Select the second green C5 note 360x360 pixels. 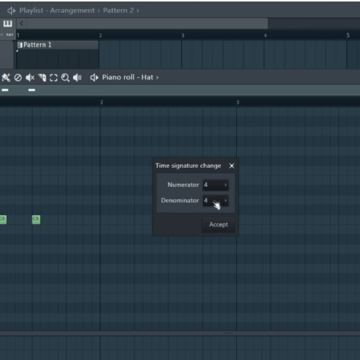point(36,219)
